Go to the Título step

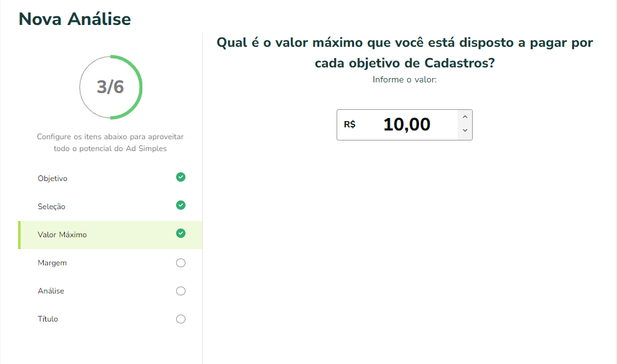(111, 319)
